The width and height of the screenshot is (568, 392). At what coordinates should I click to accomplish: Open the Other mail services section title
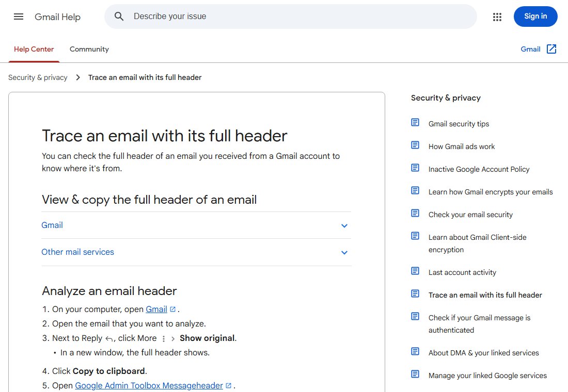click(77, 252)
